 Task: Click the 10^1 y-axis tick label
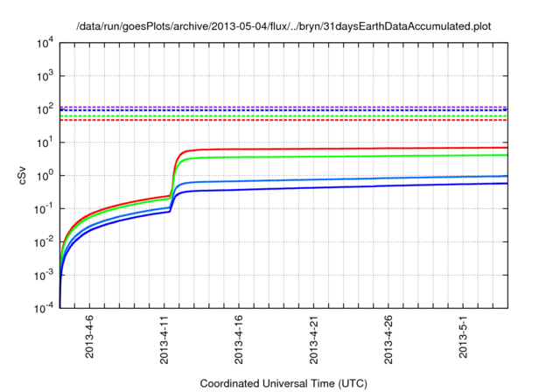click(45, 142)
